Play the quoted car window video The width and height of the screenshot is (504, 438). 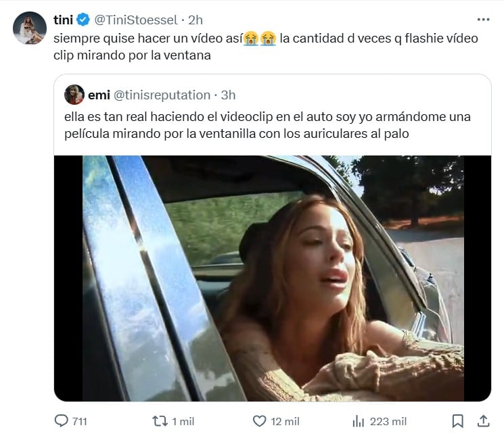click(x=273, y=278)
